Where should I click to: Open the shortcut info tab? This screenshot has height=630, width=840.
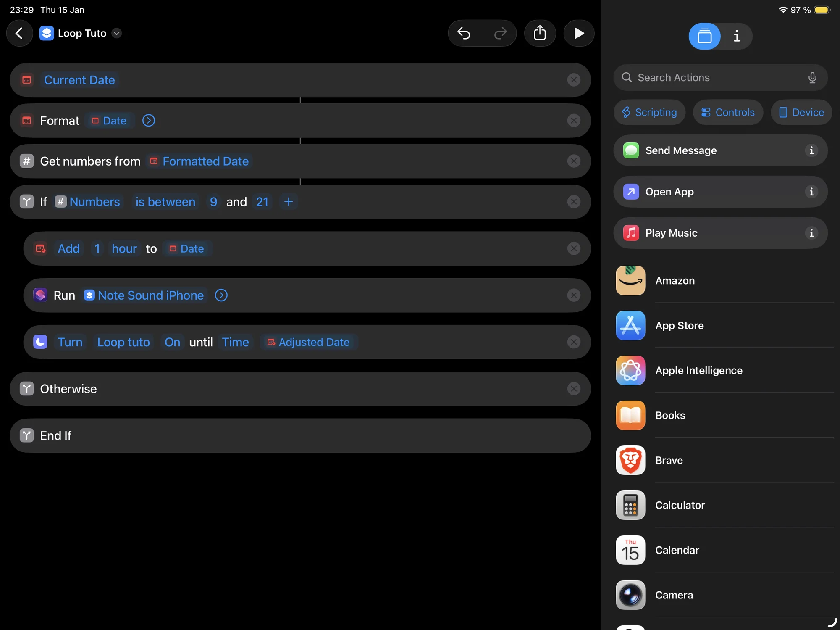point(736,36)
